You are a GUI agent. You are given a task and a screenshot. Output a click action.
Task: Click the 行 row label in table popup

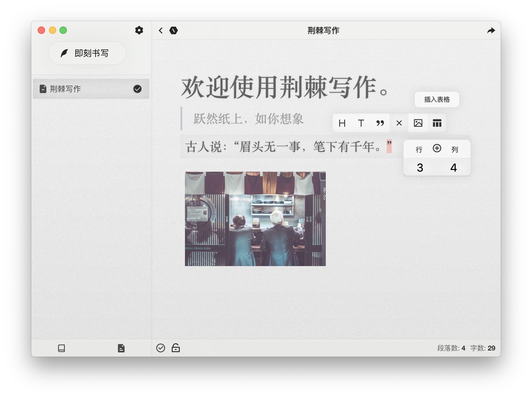(419, 150)
